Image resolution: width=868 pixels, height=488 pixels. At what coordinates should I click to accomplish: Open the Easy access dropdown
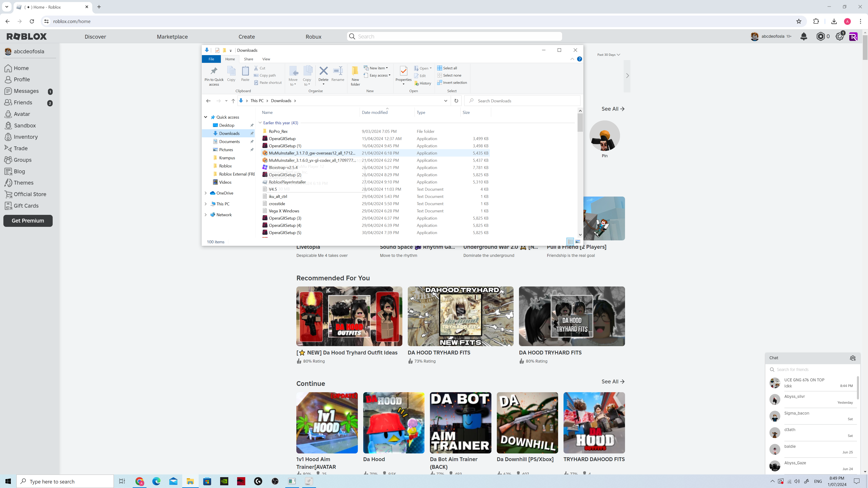377,75
